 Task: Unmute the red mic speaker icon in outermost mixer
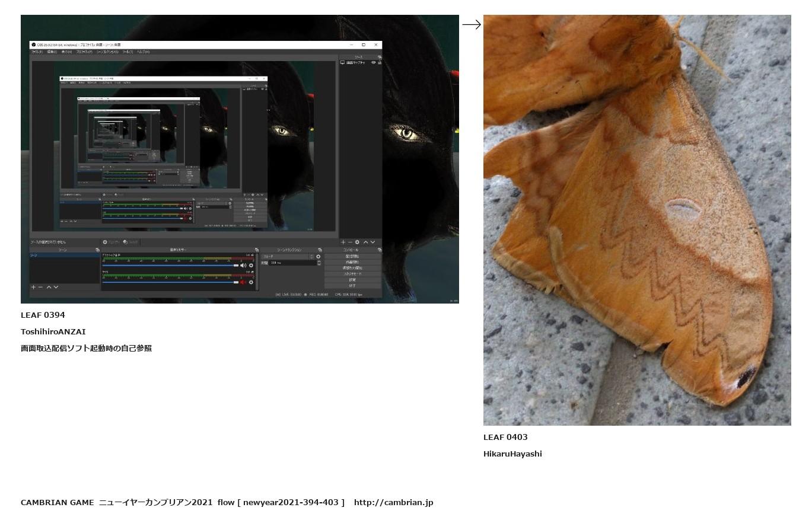tap(243, 282)
